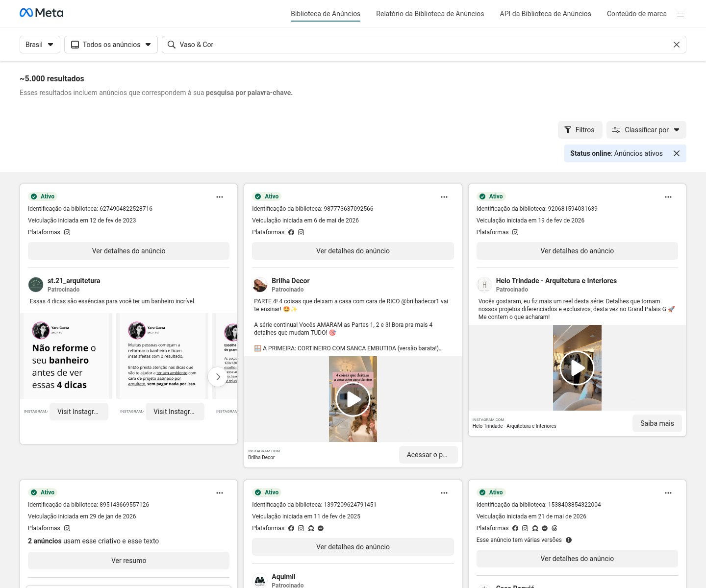
Task: View details of Helo Trindade ad
Action: [577, 251]
